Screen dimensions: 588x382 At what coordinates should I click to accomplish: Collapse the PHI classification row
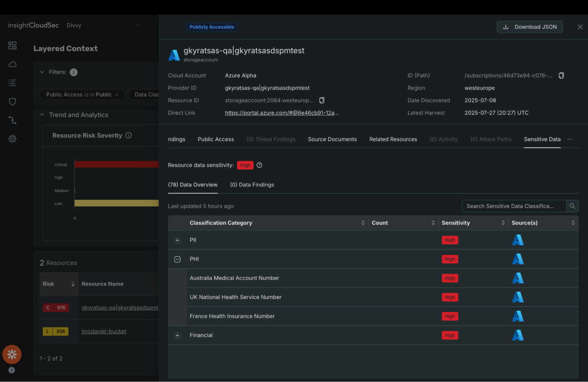pyautogui.click(x=177, y=259)
